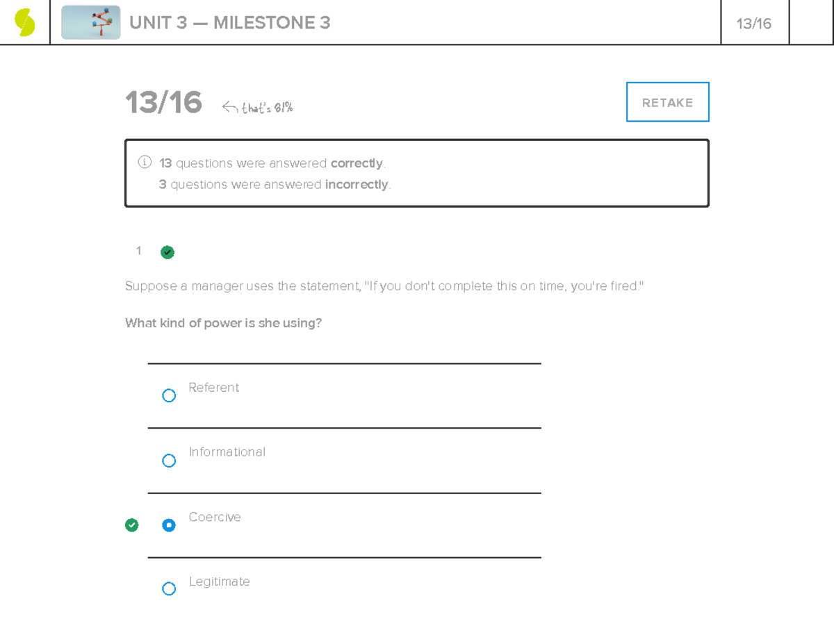Click the empty box at the header's far right
The height and width of the screenshot is (644, 834).
[811, 22]
